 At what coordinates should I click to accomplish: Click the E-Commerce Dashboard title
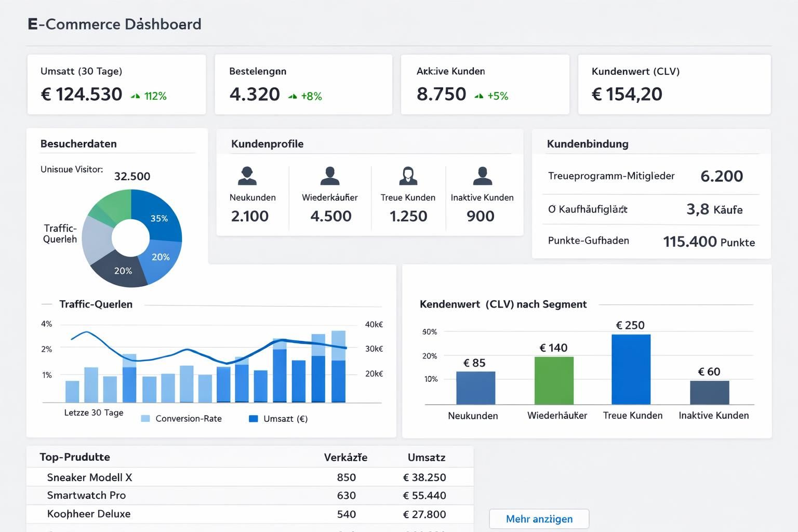pyautogui.click(x=115, y=24)
